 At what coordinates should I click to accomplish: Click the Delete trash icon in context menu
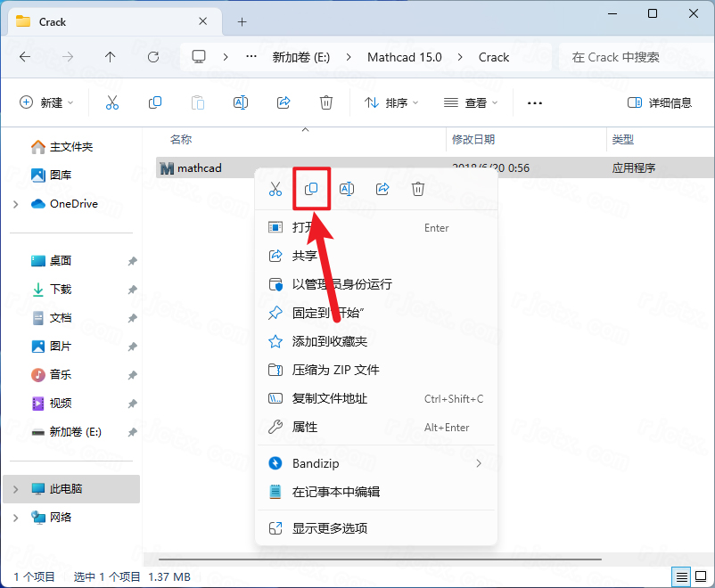(x=418, y=189)
